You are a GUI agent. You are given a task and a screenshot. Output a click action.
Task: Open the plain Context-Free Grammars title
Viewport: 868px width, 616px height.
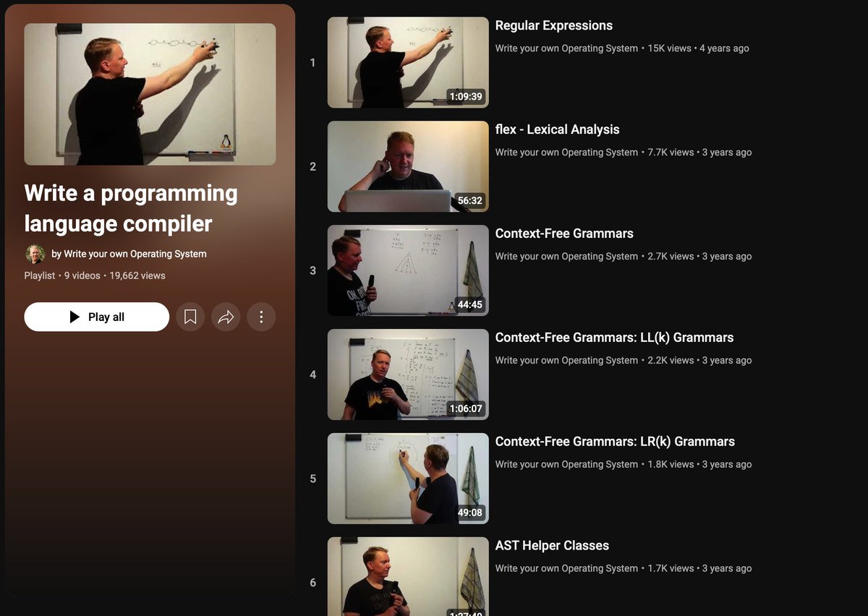pyautogui.click(x=564, y=234)
